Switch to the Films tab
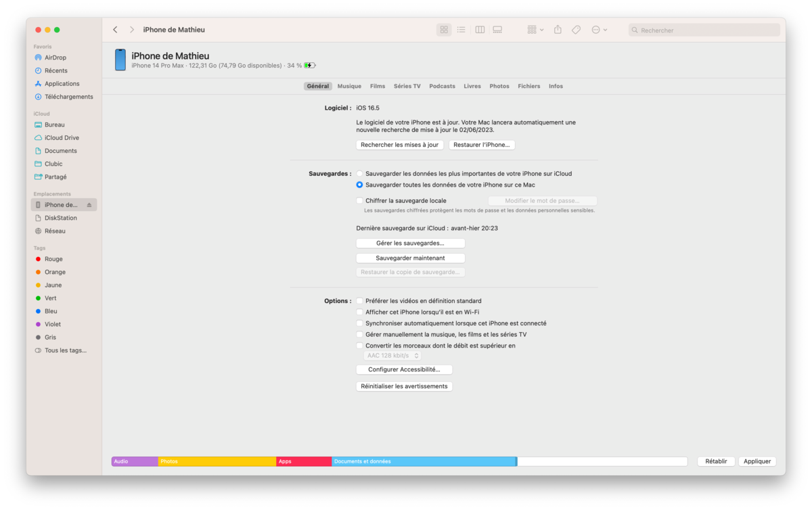This screenshot has width=812, height=510. tap(378, 87)
